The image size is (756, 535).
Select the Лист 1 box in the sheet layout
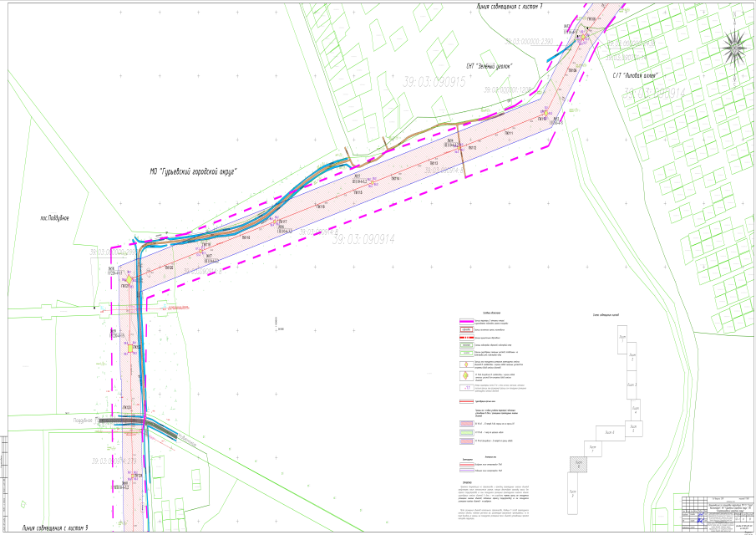click(621, 337)
